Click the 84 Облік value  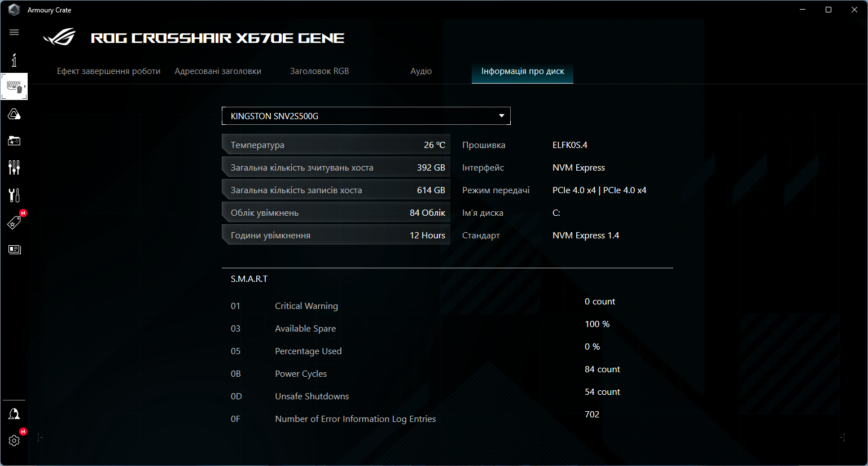click(x=428, y=213)
